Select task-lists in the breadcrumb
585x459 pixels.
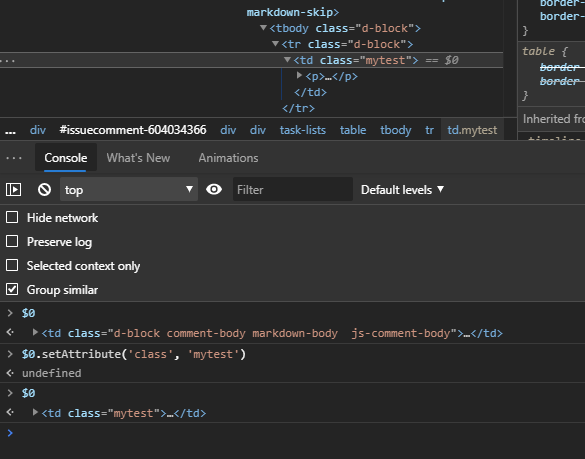pos(303,130)
